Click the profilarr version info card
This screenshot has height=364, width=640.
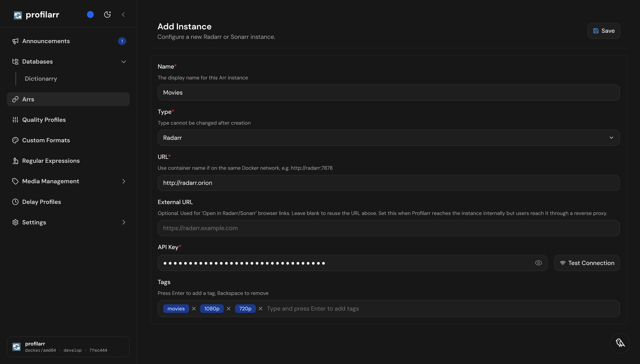68,347
